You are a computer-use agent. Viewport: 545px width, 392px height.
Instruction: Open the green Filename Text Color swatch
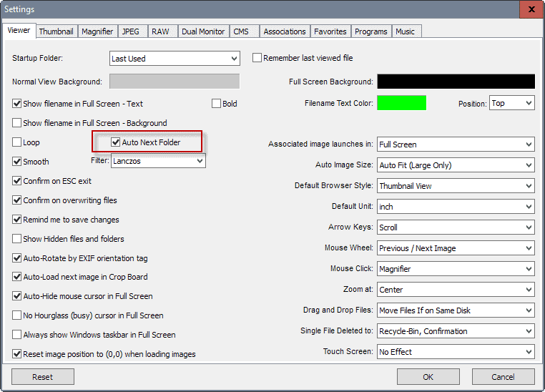402,103
